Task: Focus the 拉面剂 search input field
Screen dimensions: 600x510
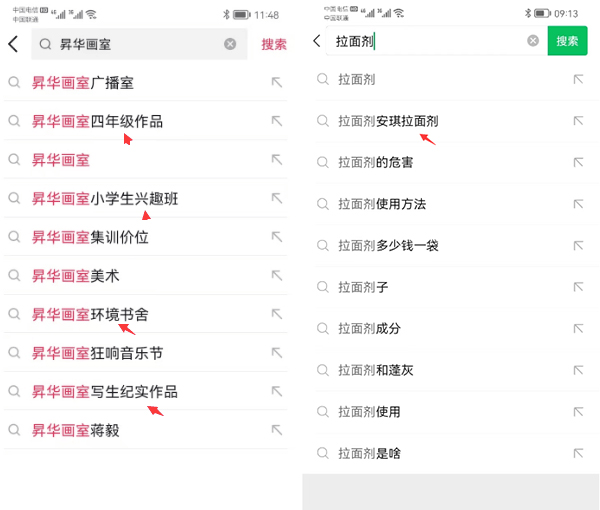Action: click(x=450, y=41)
